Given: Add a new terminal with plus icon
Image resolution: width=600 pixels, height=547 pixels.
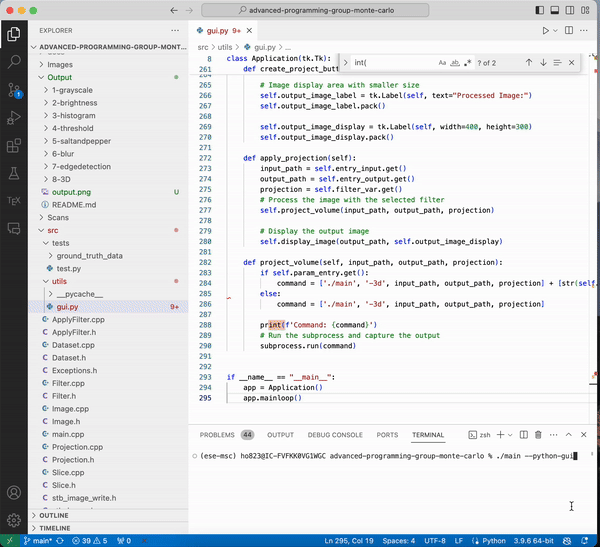Looking at the screenshot, I should coord(500,434).
